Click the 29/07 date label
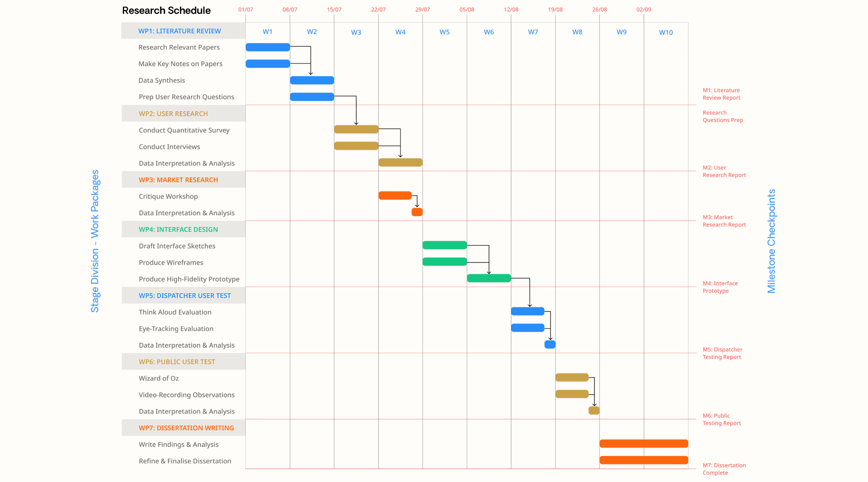The width and height of the screenshot is (868, 482). (x=423, y=10)
